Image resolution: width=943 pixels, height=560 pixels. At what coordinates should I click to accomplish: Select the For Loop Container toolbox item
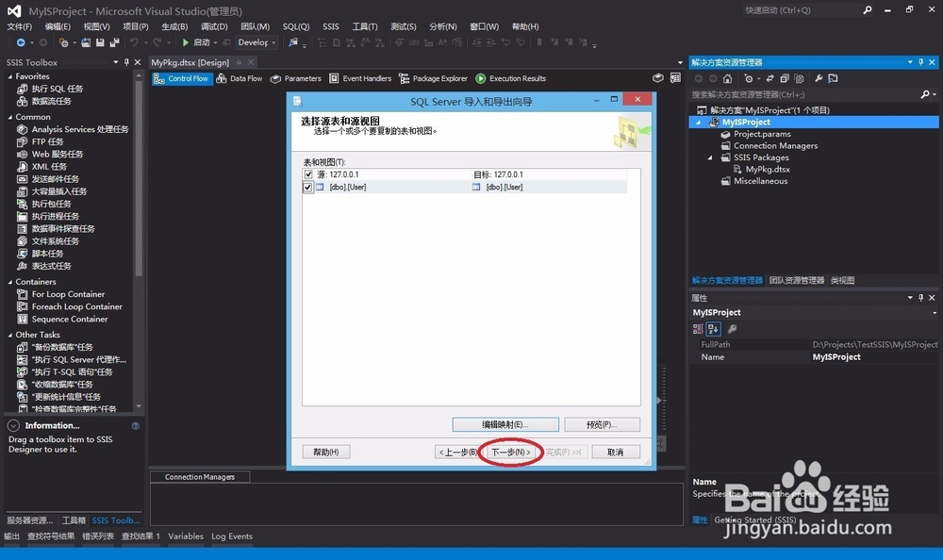pos(68,294)
